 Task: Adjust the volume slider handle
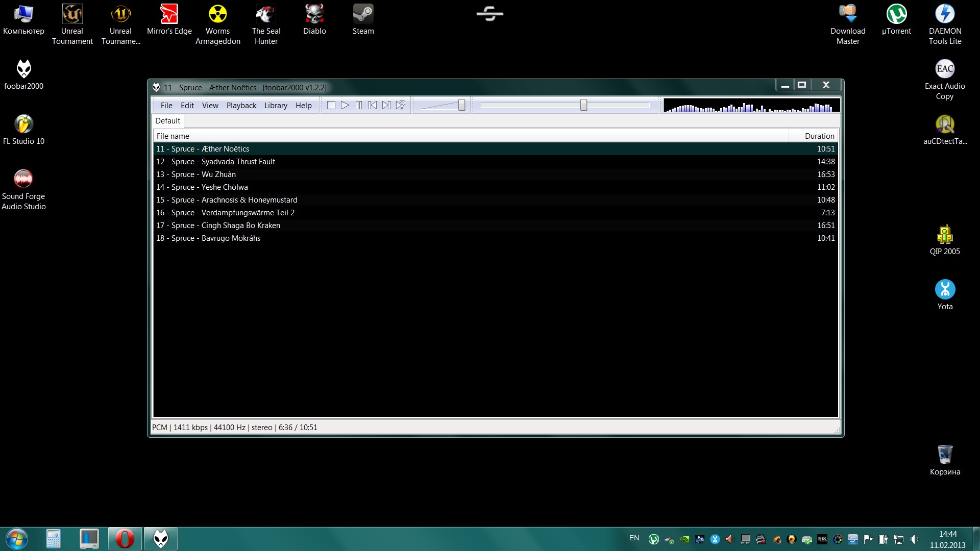point(461,105)
